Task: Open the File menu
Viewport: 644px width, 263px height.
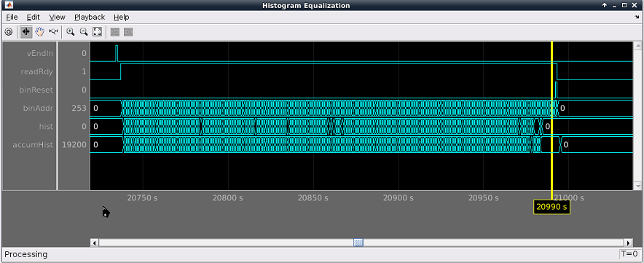Action: click(x=12, y=17)
